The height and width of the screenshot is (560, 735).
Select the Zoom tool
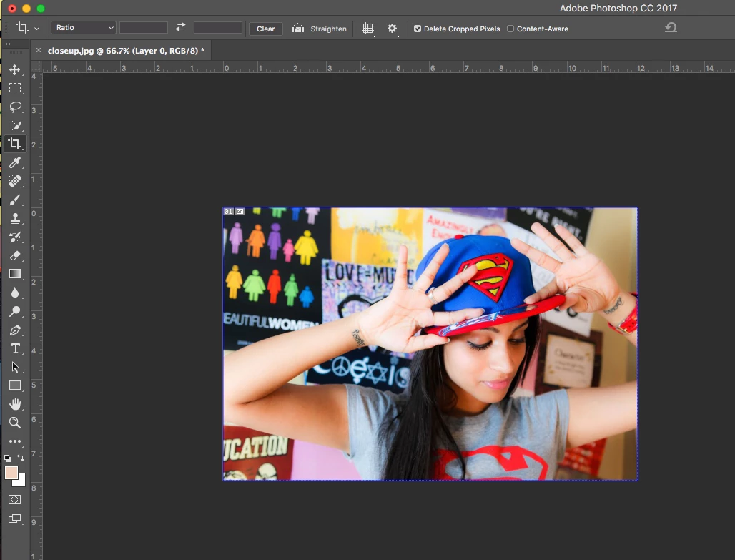pyautogui.click(x=14, y=423)
